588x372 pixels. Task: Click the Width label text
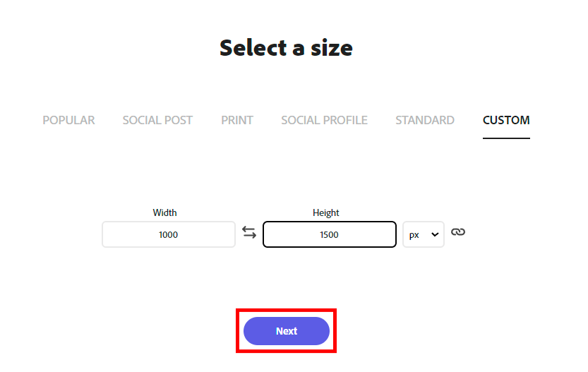pyautogui.click(x=164, y=212)
